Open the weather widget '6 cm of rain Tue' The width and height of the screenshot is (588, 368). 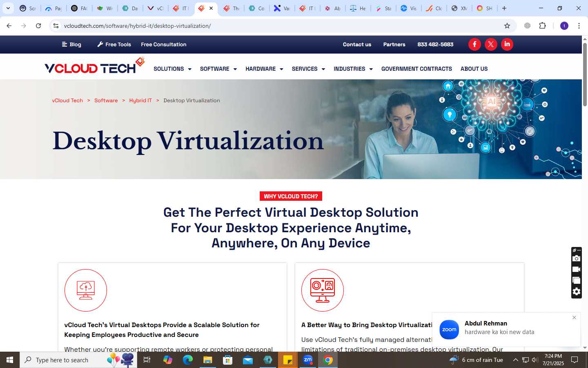476,360
